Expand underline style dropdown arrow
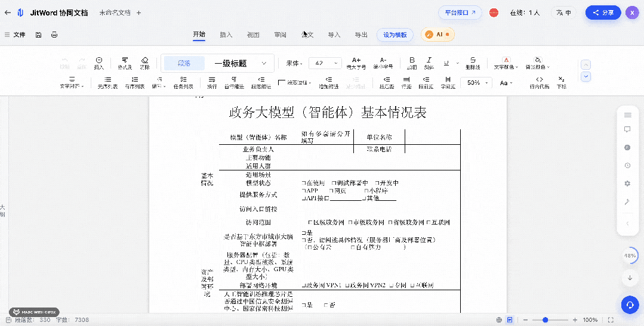Screen dimensions: 644x326 click(x=457, y=64)
